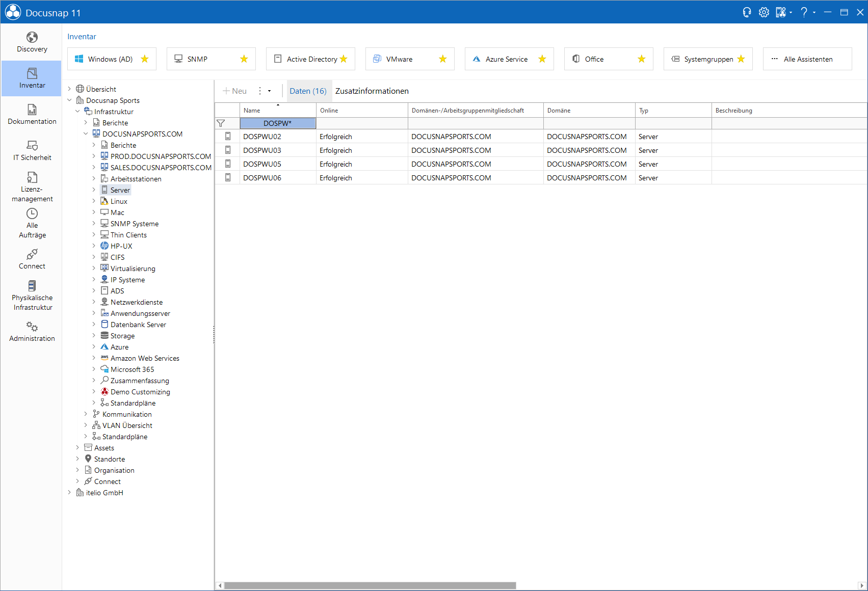
Task: Open the three-dot more options button
Action: pyautogui.click(x=260, y=91)
